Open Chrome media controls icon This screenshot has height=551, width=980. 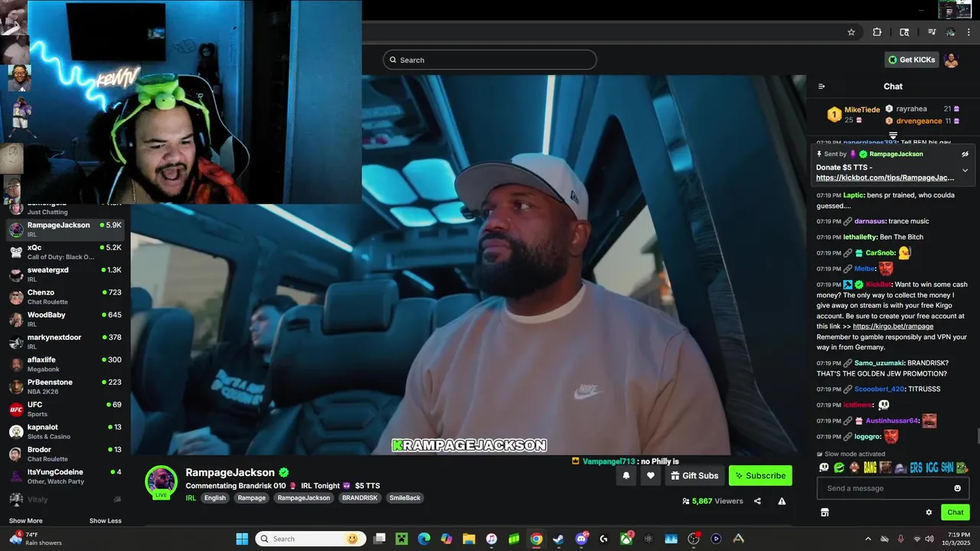pyautogui.click(x=932, y=32)
